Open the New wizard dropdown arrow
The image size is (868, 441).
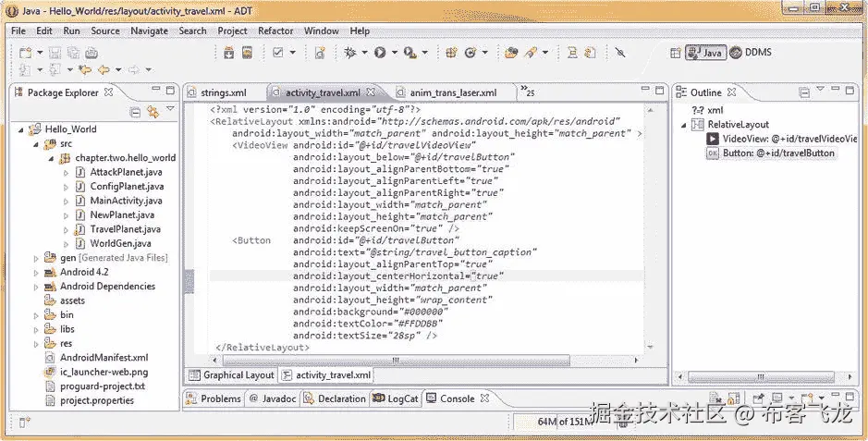point(40,53)
